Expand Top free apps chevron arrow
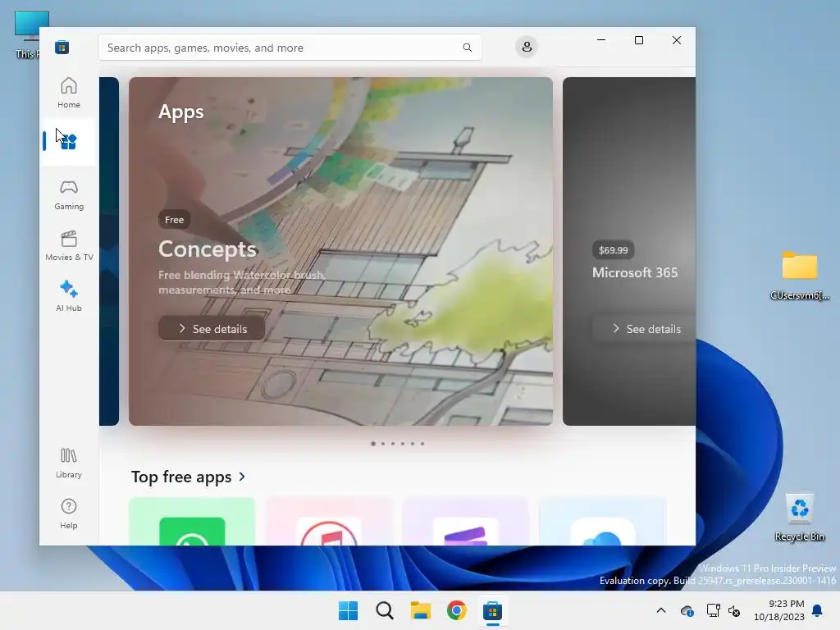 pyautogui.click(x=242, y=477)
